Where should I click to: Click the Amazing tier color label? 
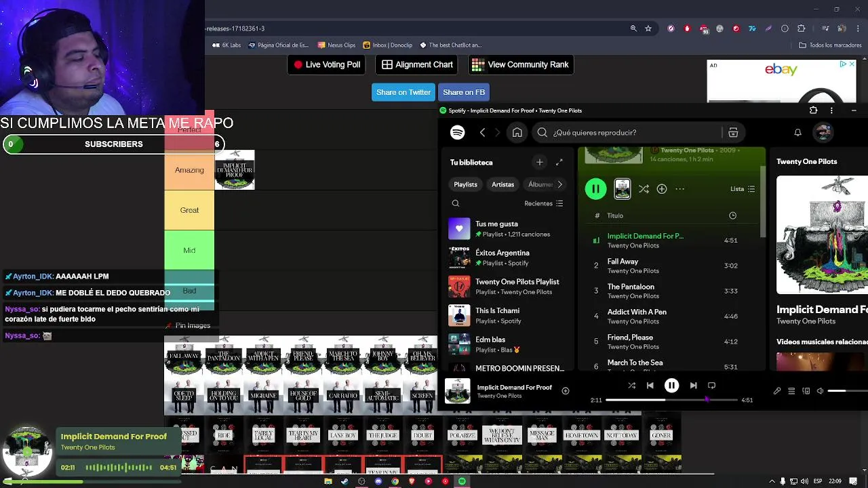click(189, 170)
